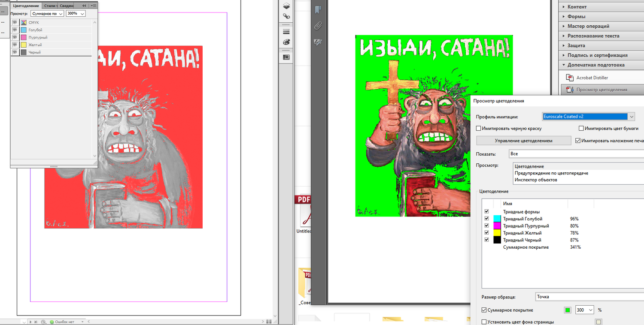Open the Links panel chain icon
Screen dimensions: 644x325
click(286, 16)
